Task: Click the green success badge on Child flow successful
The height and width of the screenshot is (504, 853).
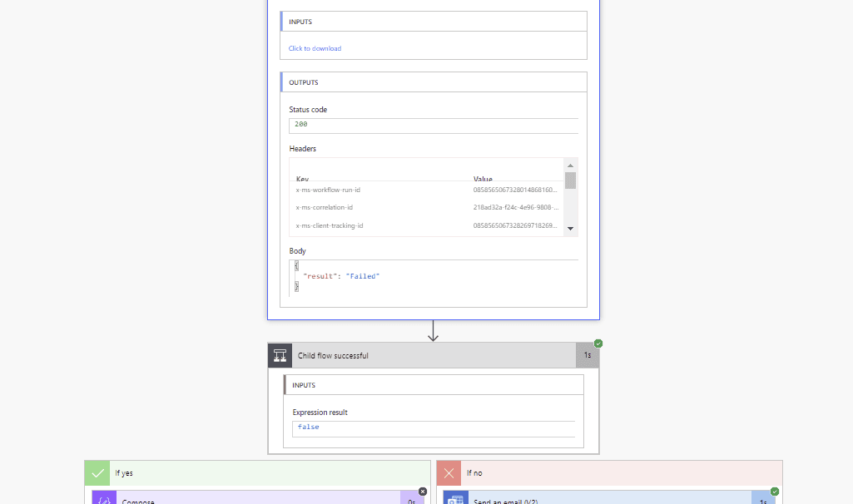Action: pyautogui.click(x=598, y=343)
